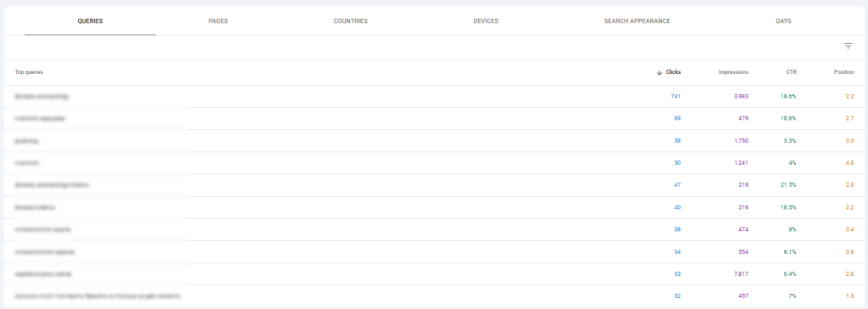
Task: Click the 7,817 impressions value
Action: coord(741,274)
